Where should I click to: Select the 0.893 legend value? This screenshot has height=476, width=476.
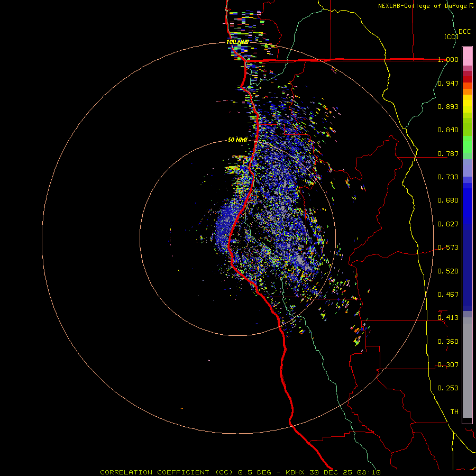(448, 106)
